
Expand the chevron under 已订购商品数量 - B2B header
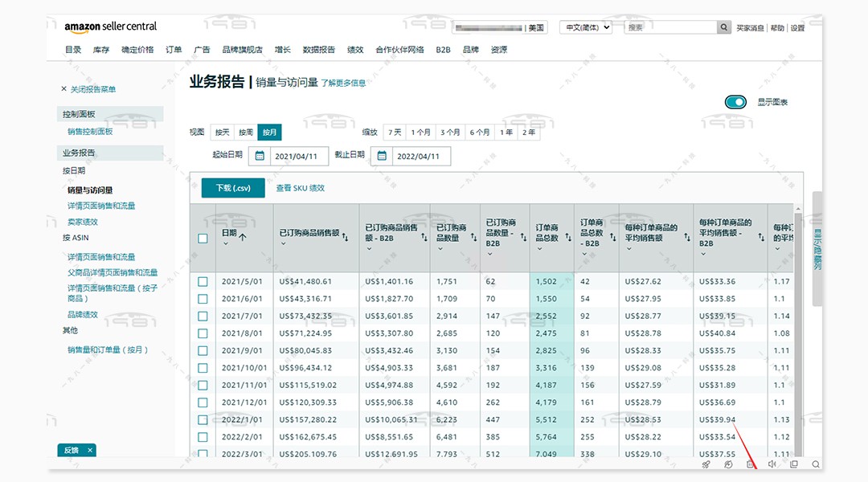490,253
